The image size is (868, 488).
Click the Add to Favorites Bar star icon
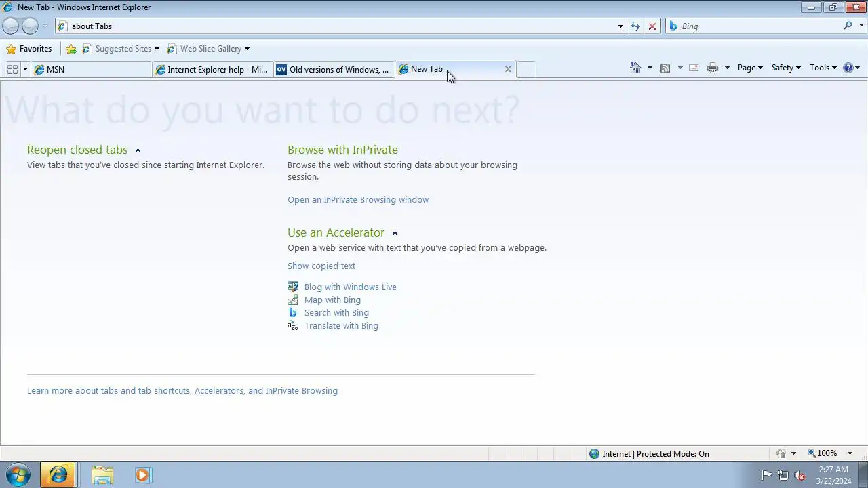point(71,49)
